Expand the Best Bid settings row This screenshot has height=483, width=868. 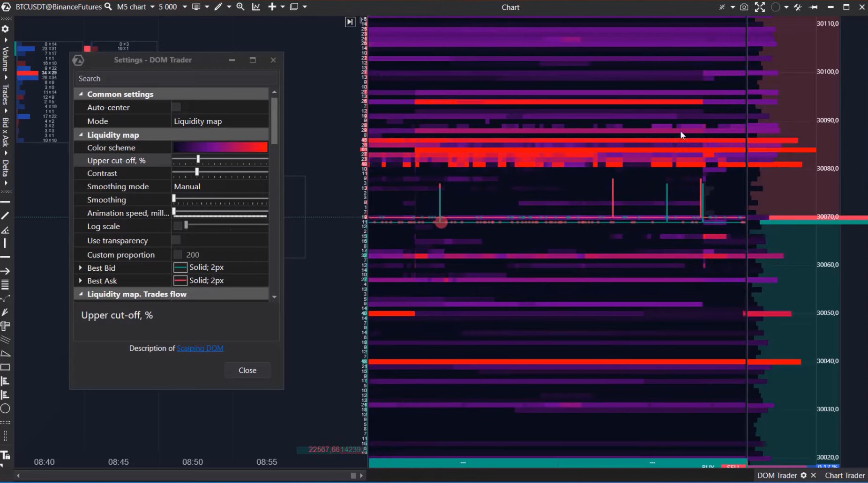[x=81, y=268]
